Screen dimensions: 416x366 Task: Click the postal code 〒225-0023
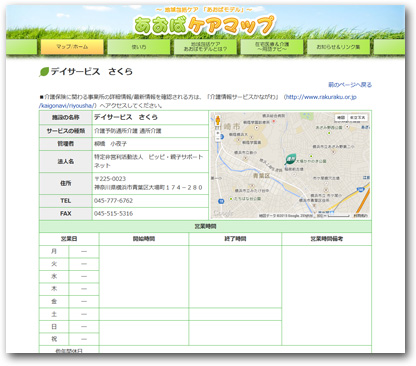110,179
